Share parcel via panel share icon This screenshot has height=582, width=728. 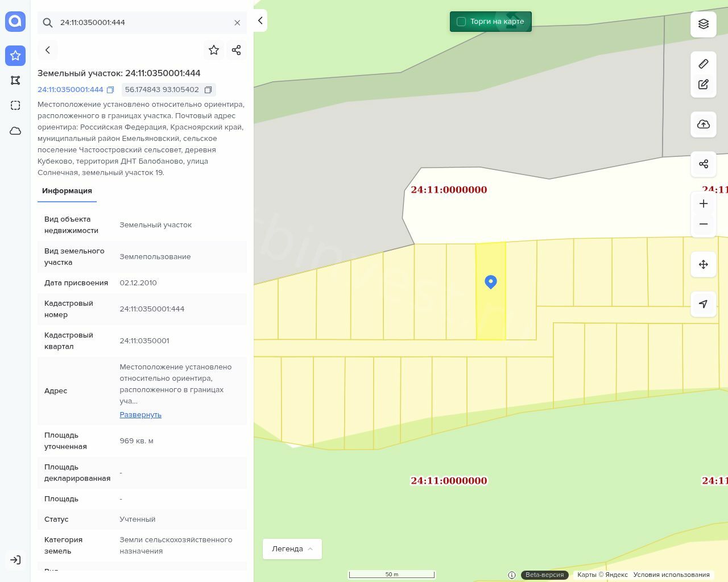(237, 50)
